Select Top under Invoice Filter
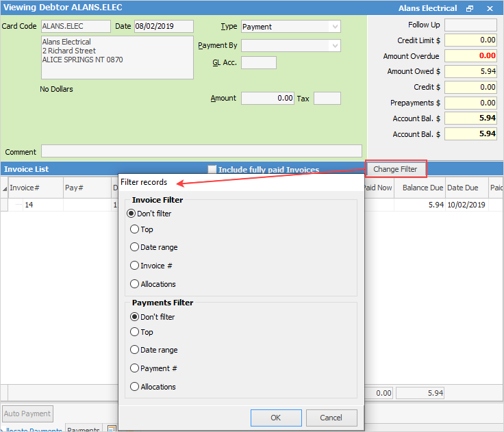Image resolution: width=504 pixels, height=432 pixels. coord(135,230)
